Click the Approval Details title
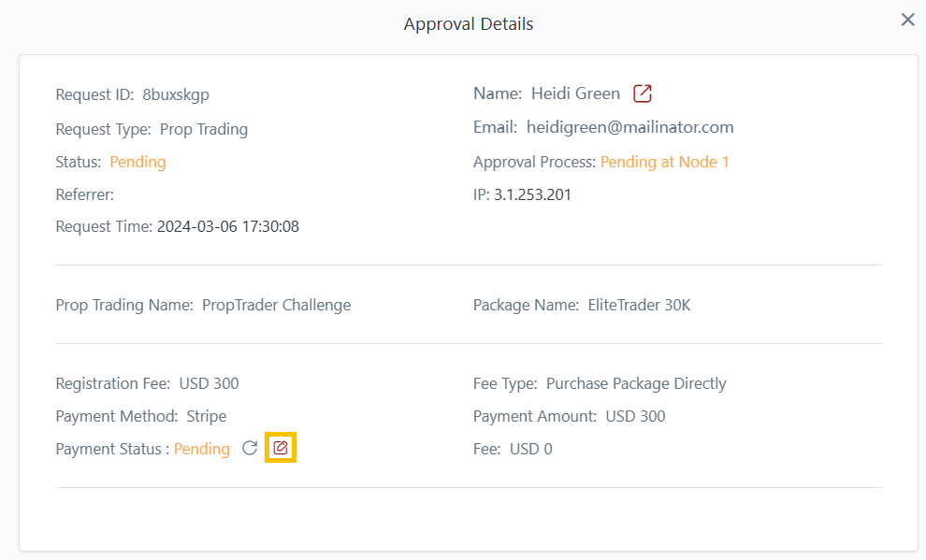The height and width of the screenshot is (560, 926). pos(469,24)
